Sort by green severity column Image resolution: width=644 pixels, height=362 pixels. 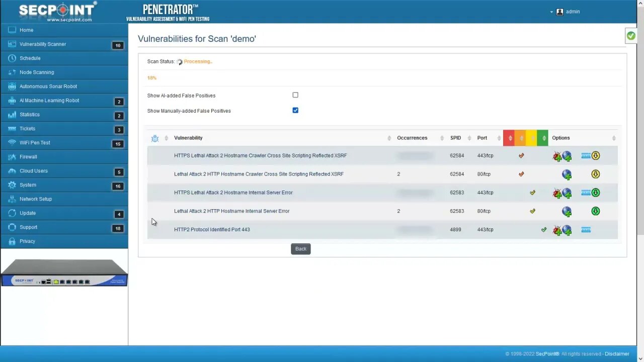tap(542, 138)
